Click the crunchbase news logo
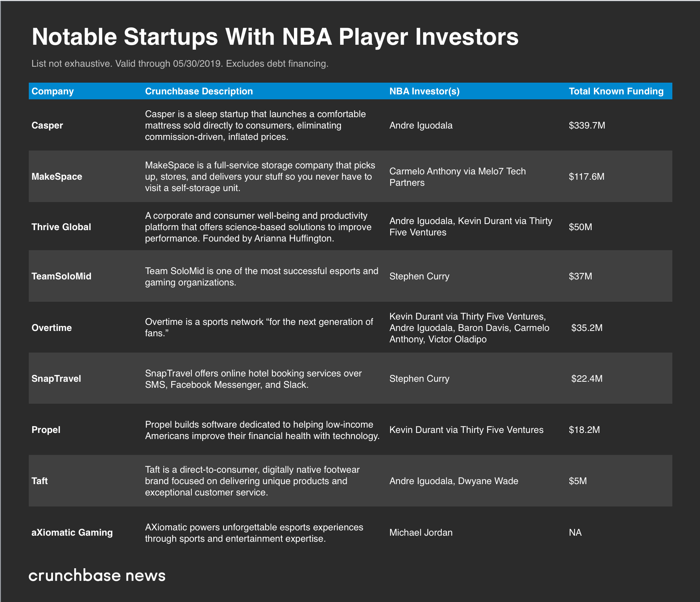This screenshot has height=602, width=700. point(97,575)
